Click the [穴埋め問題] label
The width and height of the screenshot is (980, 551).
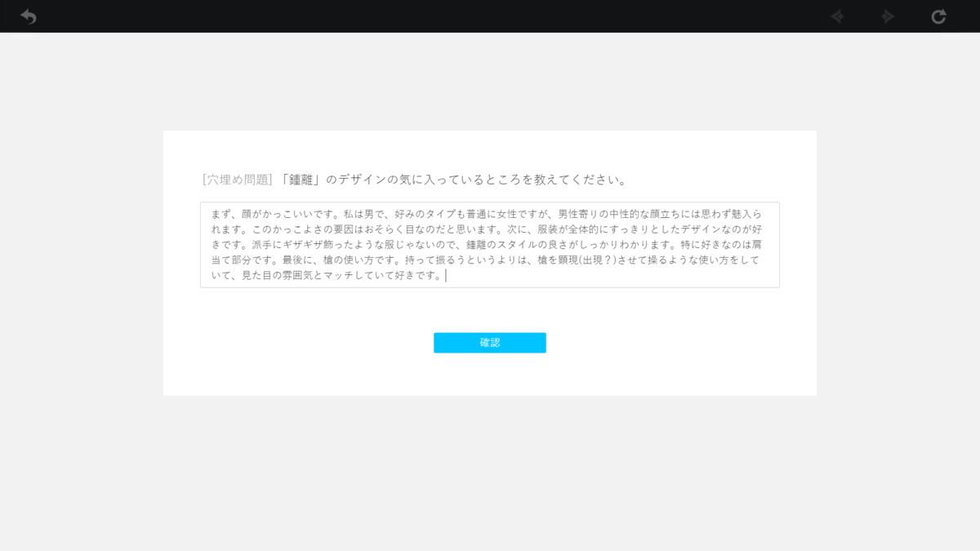point(238,180)
